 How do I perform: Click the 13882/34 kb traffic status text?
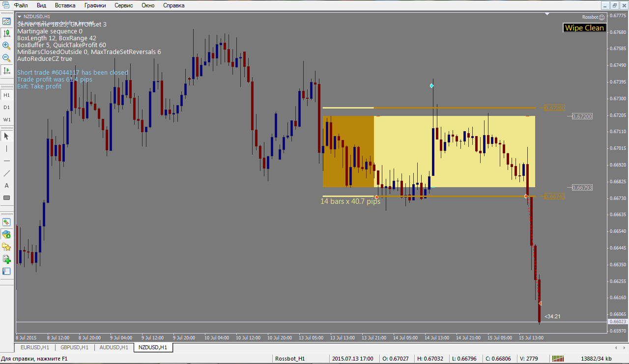click(596, 359)
